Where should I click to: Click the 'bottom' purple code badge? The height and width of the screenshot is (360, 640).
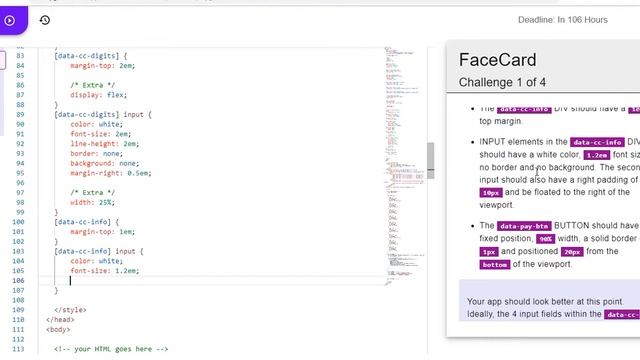[494, 265]
